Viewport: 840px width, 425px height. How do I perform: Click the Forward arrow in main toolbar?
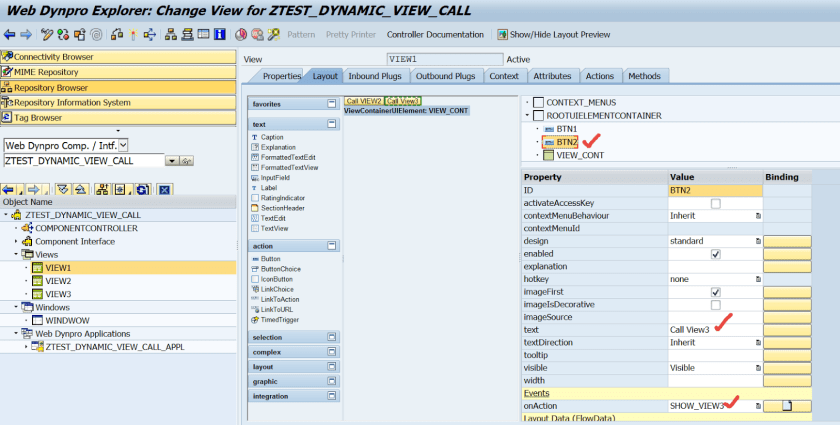[26, 35]
